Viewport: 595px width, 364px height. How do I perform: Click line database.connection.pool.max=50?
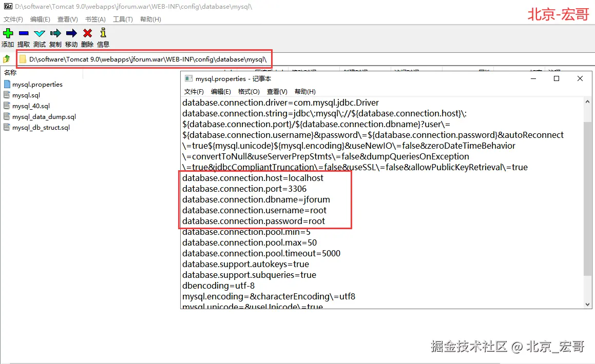[249, 242]
